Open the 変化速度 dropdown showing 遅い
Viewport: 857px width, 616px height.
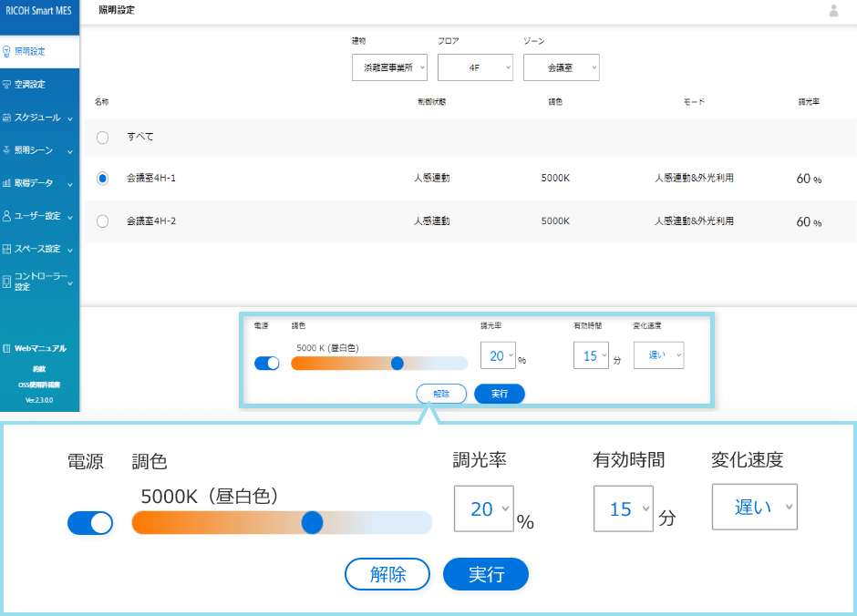pos(754,508)
